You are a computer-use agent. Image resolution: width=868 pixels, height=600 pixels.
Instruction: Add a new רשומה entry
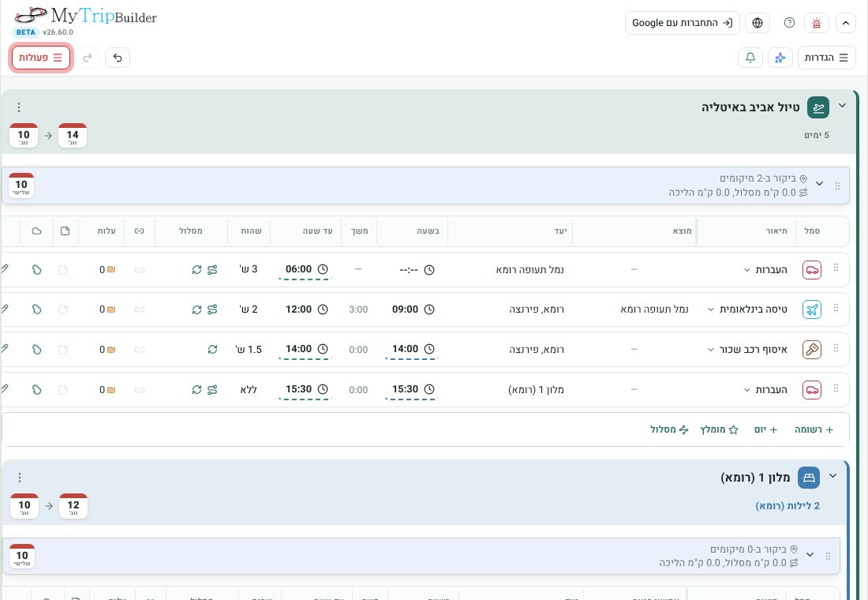point(814,429)
